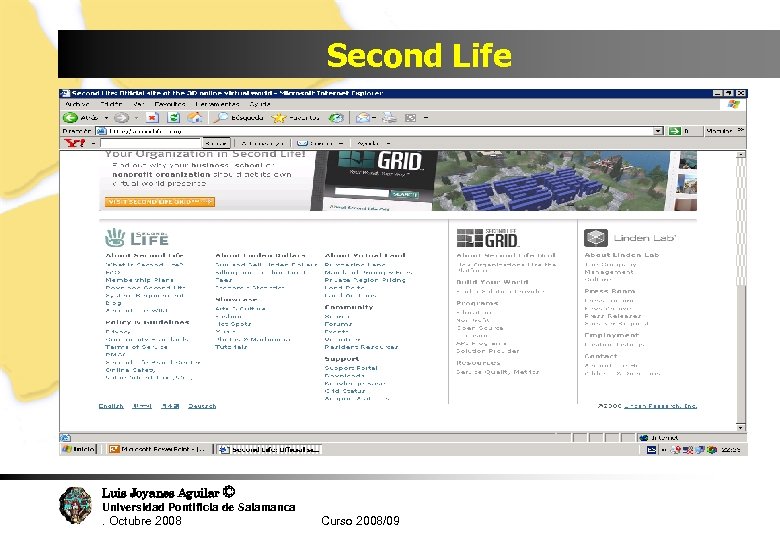Image resolution: width=780 pixels, height=540 pixels.
Task: Click the system tray clock
Action: point(731,450)
